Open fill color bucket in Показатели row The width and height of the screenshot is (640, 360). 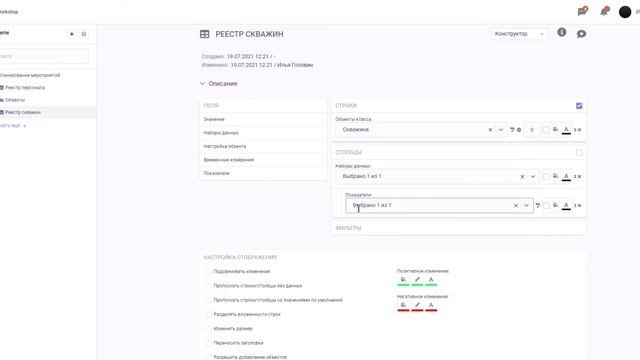[556, 205]
